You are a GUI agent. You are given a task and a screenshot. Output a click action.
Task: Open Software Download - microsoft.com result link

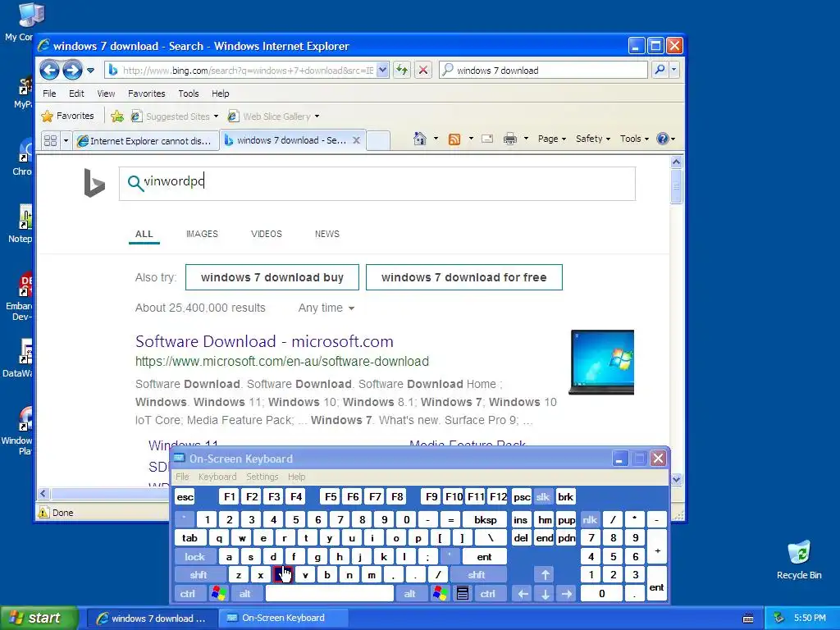[x=264, y=341]
